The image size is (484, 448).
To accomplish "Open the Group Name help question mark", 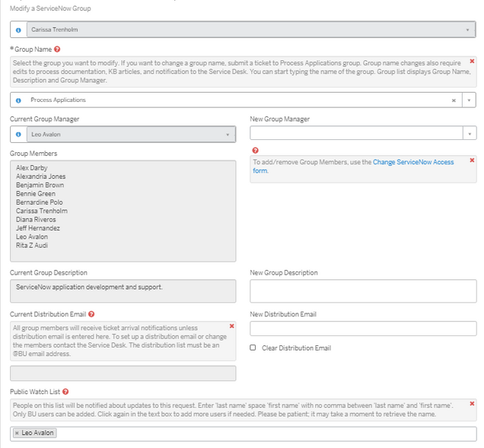I will pyautogui.click(x=57, y=49).
